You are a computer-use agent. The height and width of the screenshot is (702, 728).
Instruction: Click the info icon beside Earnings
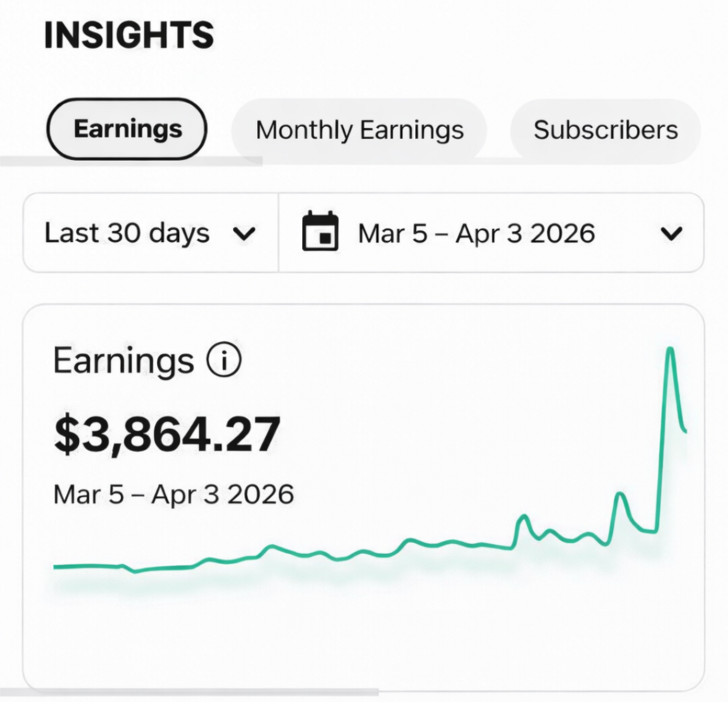[225, 360]
